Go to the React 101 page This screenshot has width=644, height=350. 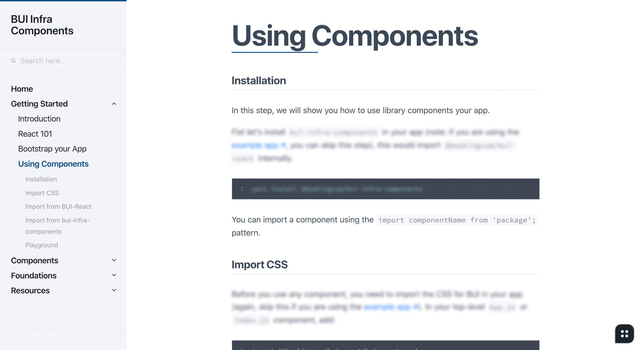(35, 134)
